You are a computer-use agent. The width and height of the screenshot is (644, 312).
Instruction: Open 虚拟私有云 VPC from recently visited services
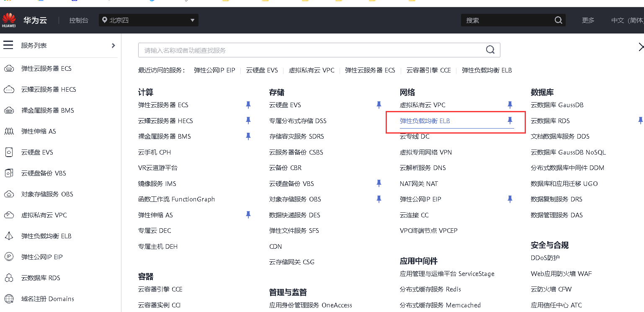pyautogui.click(x=312, y=70)
